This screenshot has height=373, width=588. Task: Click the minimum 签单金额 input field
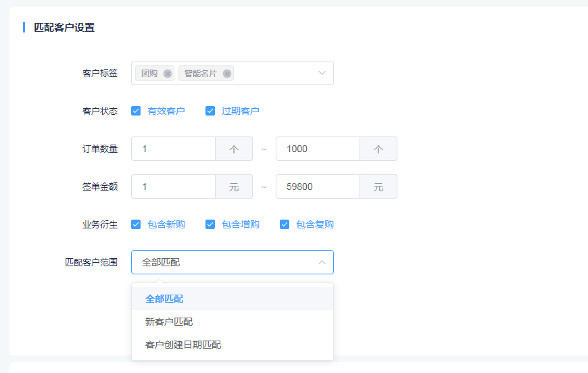173,186
